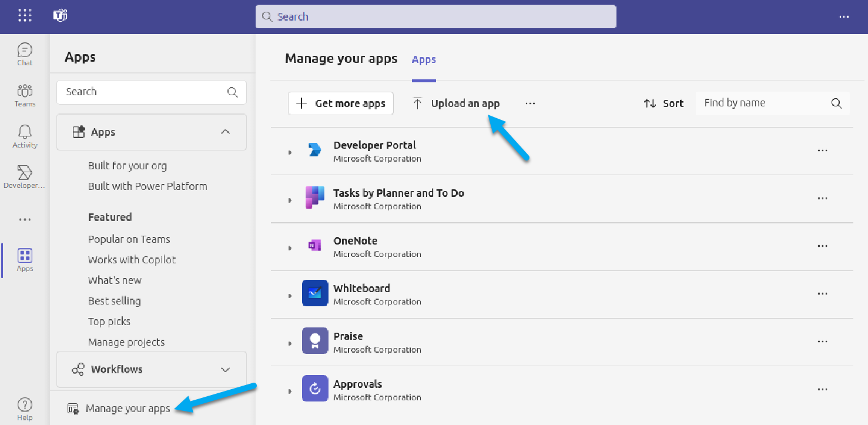Click Upload an app button
The image size is (868, 425).
coord(456,103)
